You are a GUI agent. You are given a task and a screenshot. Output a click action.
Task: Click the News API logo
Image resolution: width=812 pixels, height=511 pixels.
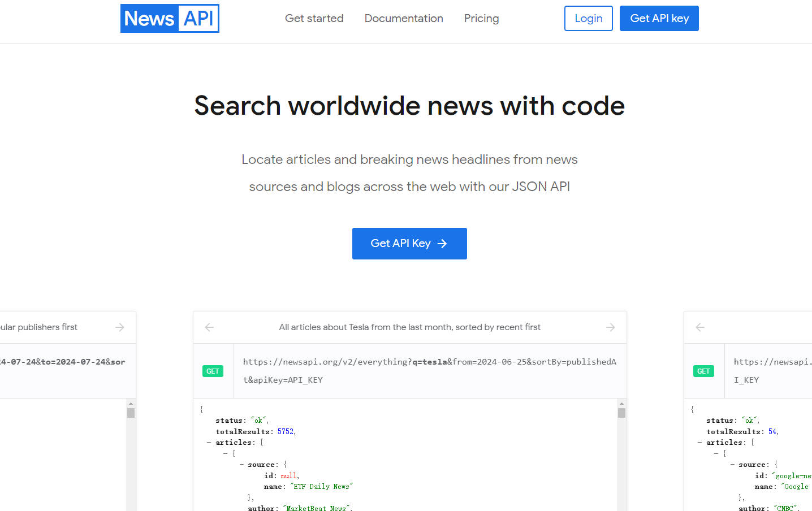[170, 18]
